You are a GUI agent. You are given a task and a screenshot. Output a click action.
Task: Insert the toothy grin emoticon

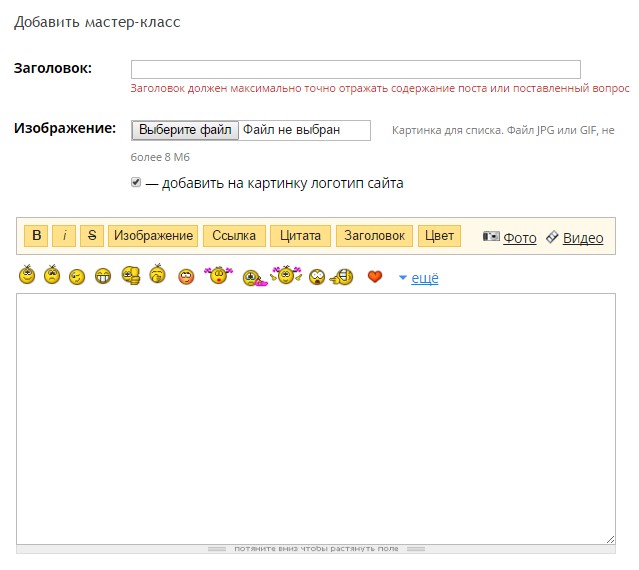102,277
